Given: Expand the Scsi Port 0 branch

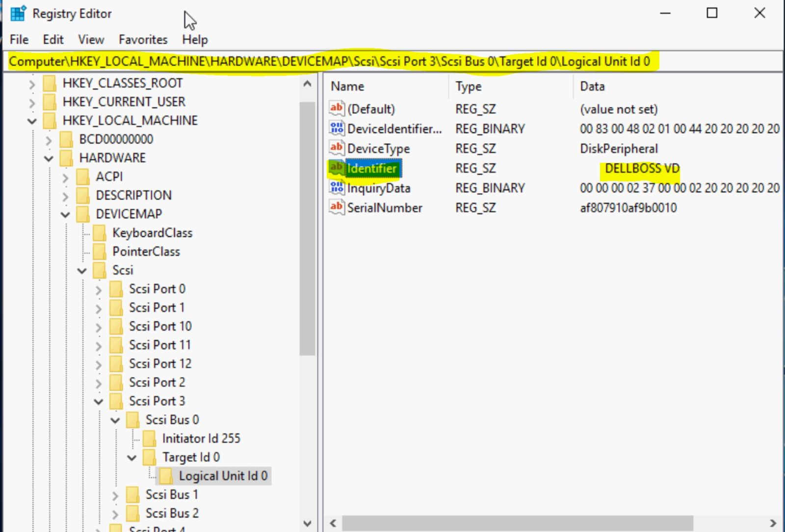Looking at the screenshot, I should point(99,289).
